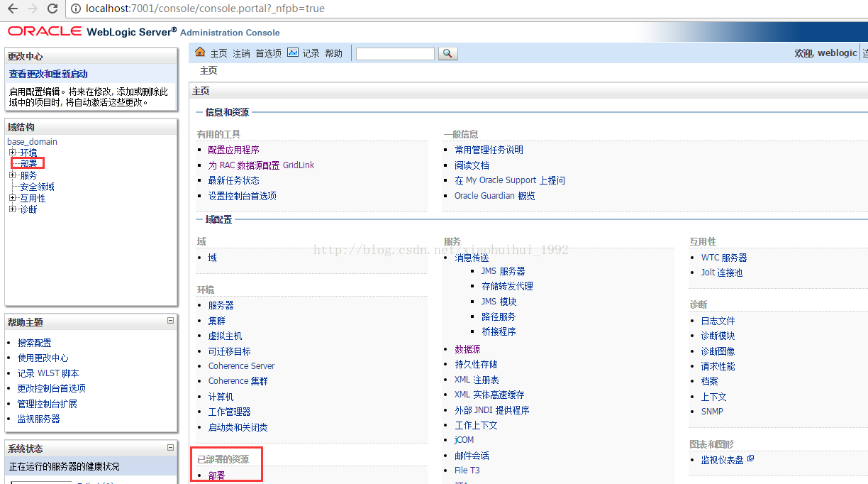This screenshot has height=484, width=868.
Task: Select 部署 in the domain tree
Action: [x=28, y=164]
